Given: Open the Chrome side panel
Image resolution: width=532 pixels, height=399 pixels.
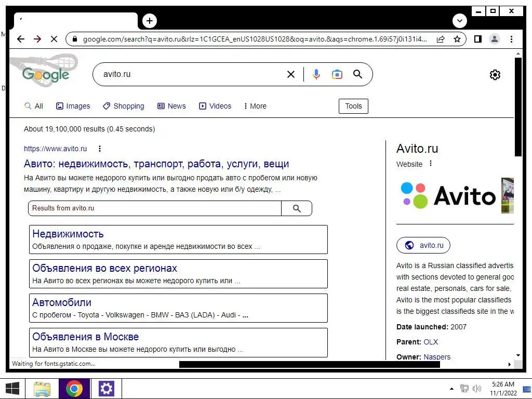Looking at the screenshot, I should (x=478, y=39).
